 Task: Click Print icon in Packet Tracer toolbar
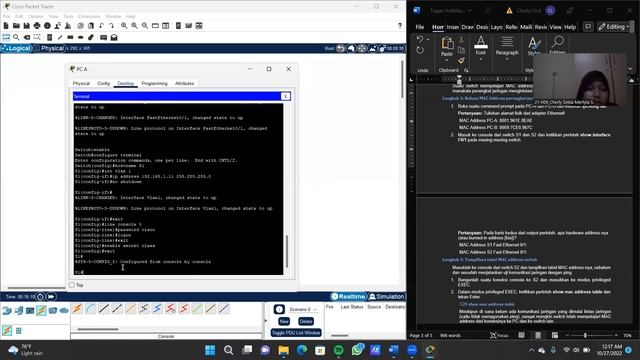click(37, 26)
